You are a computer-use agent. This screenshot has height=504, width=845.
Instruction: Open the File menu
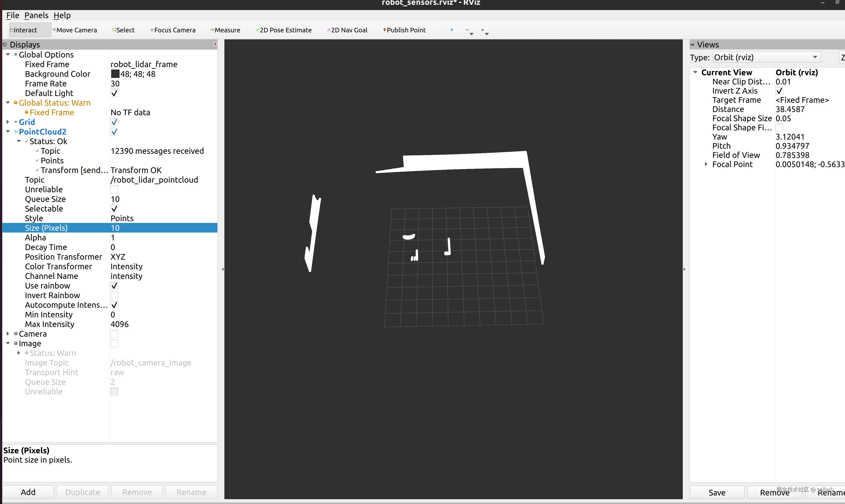pos(12,15)
